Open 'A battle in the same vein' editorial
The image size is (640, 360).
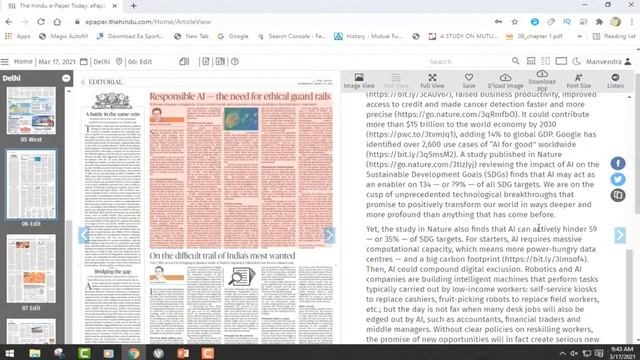click(113, 114)
